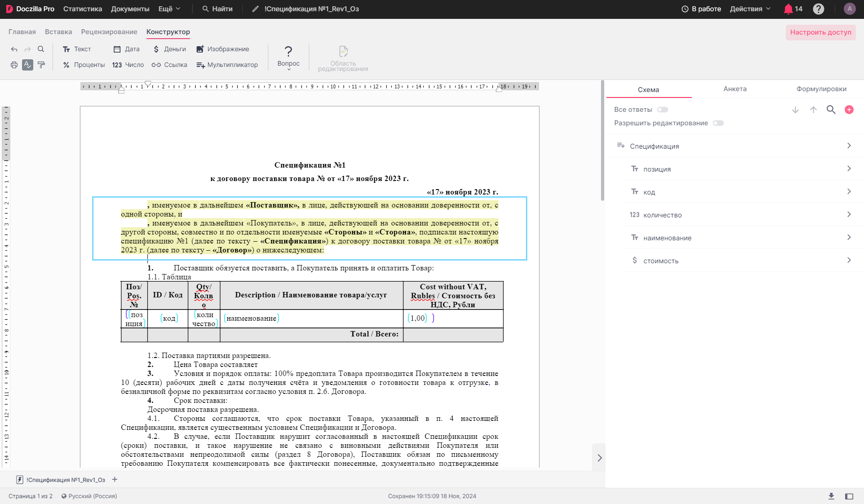Click the download icon in status bar
This screenshot has width=864, height=504.
[831, 496]
